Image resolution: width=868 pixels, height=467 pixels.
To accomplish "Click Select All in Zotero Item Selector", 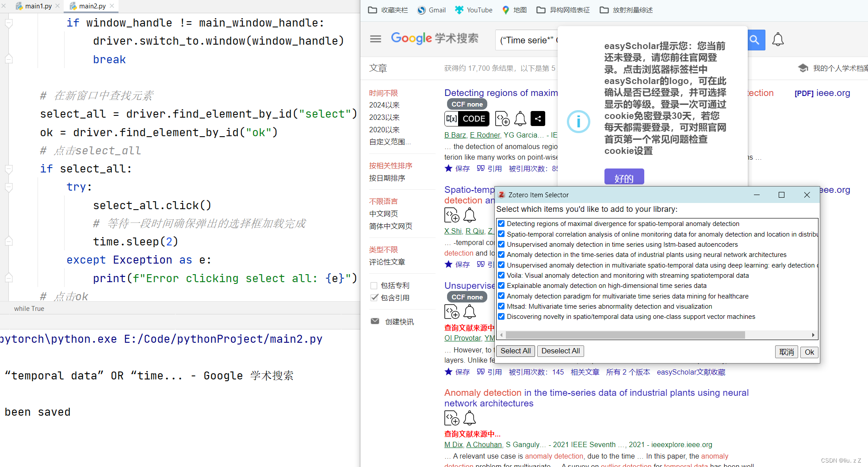I will 516,351.
